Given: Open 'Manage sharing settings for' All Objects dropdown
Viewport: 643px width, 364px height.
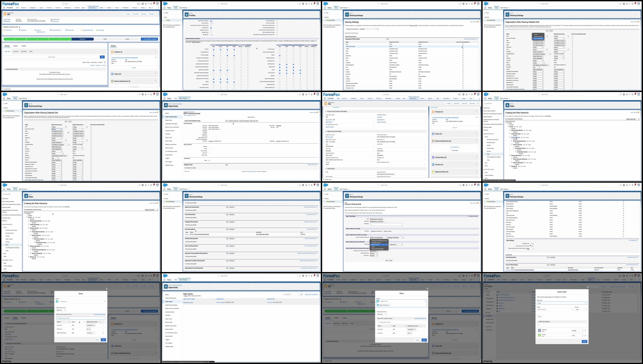Looking at the screenshot, I should [x=369, y=29].
